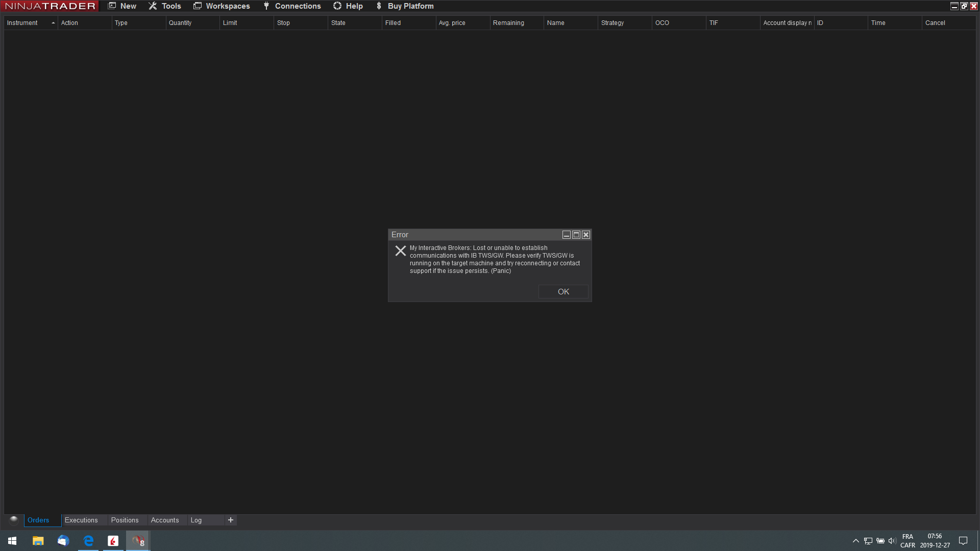Click NinjaTrader 8 taskbar icon
Image resolution: width=980 pixels, height=551 pixels.
click(138, 541)
